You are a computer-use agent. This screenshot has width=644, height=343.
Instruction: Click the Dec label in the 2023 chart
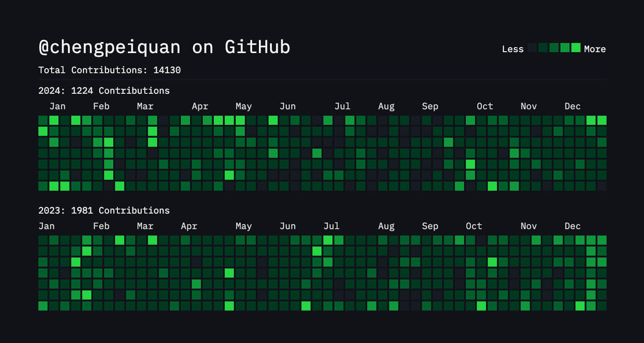[x=573, y=226]
